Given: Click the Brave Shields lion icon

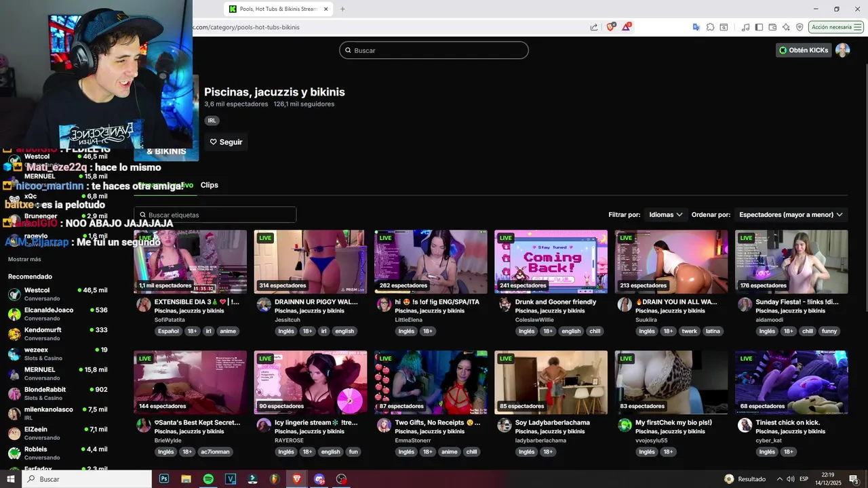Looking at the screenshot, I should tap(611, 27).
